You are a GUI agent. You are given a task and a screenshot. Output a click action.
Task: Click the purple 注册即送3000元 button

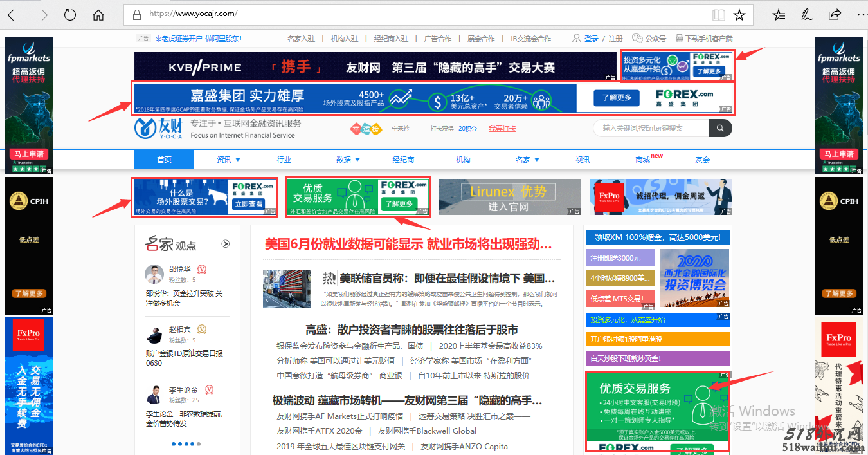coord(620,258)
